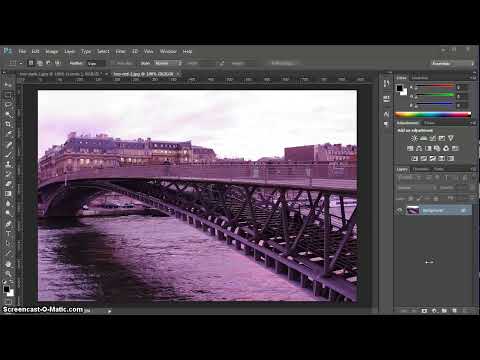Add a Hue/Saturation adjustment
480x360 pixels.
[x=410, y=148]
